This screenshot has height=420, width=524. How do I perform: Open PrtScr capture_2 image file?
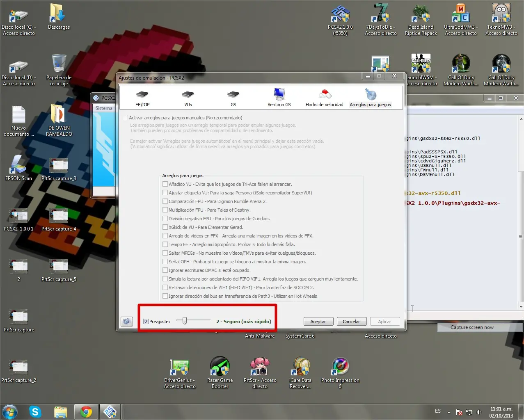tap(18, 371)
